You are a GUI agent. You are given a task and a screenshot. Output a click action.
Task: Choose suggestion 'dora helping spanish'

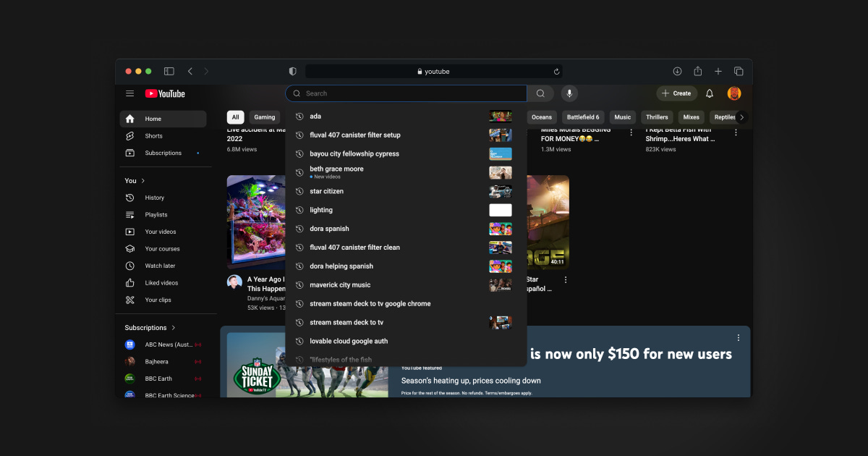pyautogui.click(x=406, y=266)
